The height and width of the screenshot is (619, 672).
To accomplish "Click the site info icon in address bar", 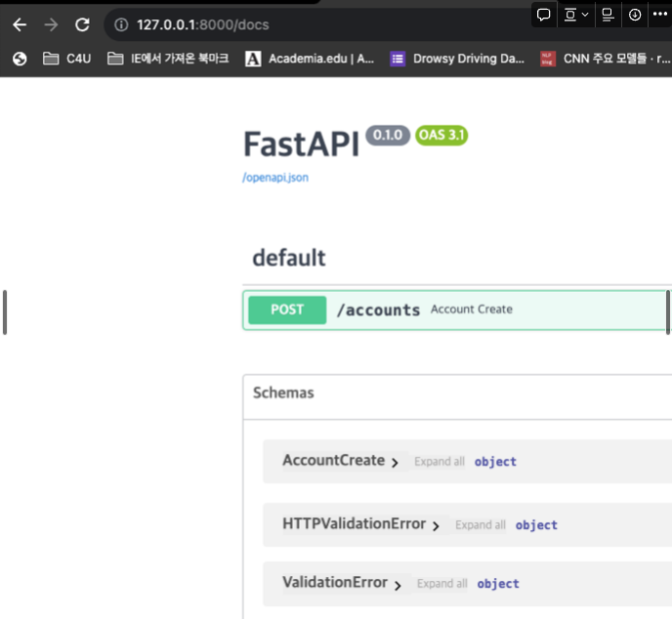I will [121, 24].
